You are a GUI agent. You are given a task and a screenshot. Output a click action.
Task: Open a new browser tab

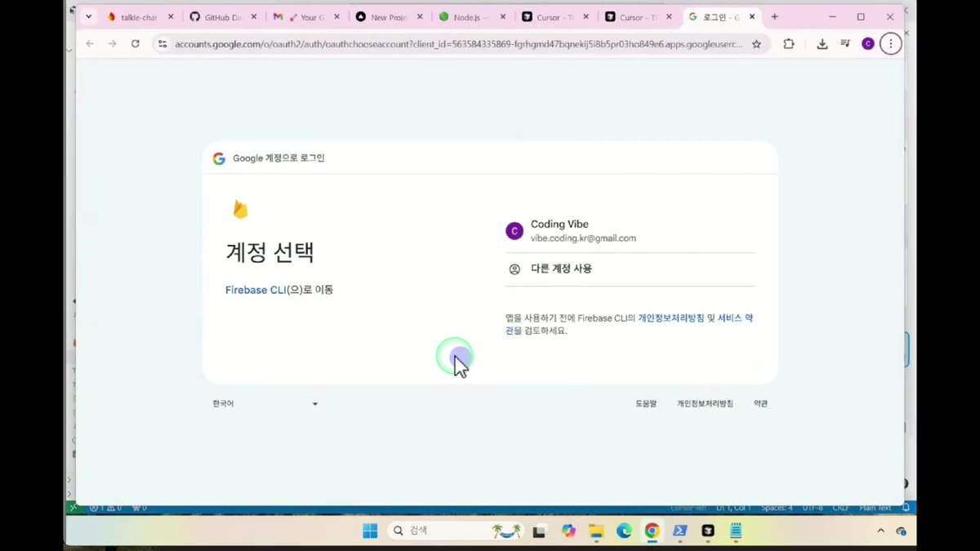tap(775, 17)
